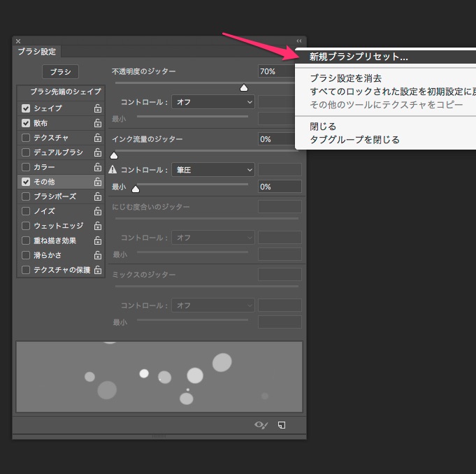Uncheck the シェイプ checkbox
Viewport: 476px width, 474px height.
(x=26, y=108)
